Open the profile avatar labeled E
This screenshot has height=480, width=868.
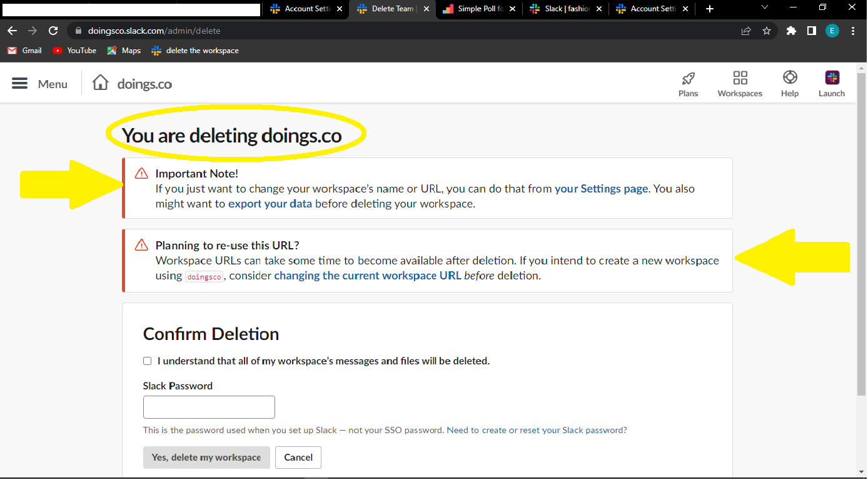(x=832, y=31)
